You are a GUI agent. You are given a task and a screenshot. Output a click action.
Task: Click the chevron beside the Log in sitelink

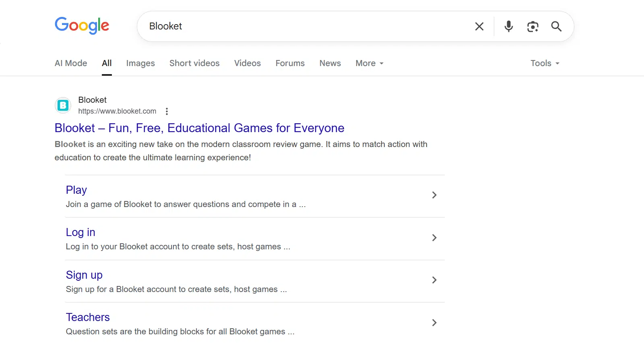tap(434, 238)
